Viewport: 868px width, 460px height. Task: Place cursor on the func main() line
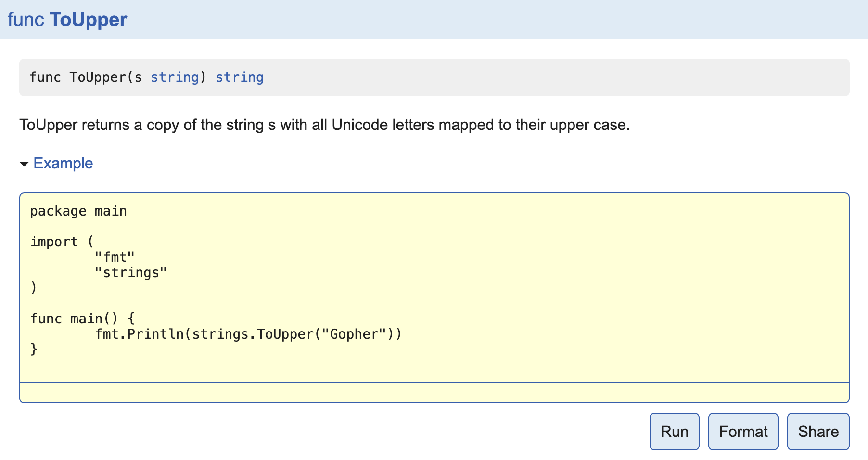[x=82, y=319]
